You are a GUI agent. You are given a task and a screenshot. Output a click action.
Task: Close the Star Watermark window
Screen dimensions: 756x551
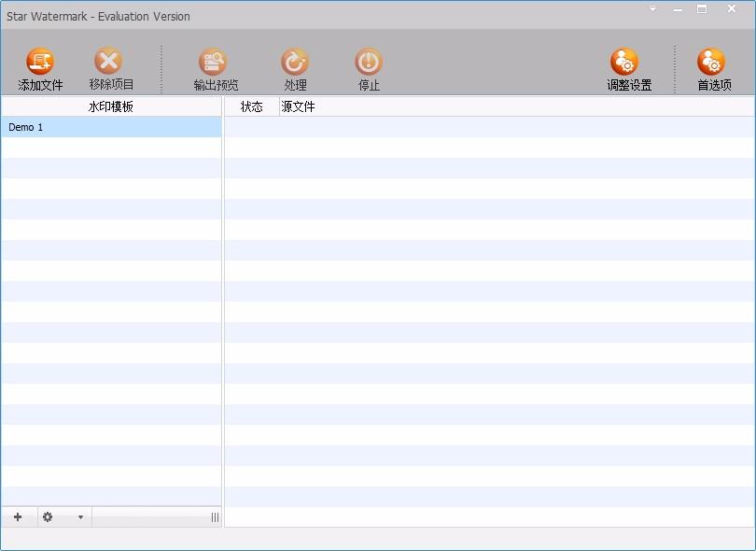point(732,8)
